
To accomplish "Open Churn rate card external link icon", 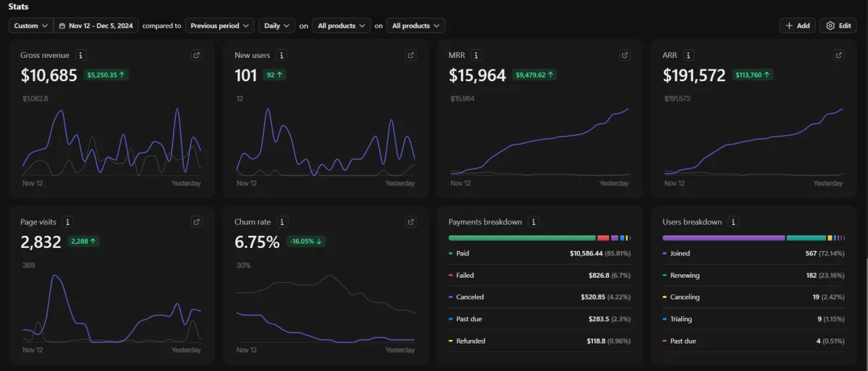I will coord(411,222).
